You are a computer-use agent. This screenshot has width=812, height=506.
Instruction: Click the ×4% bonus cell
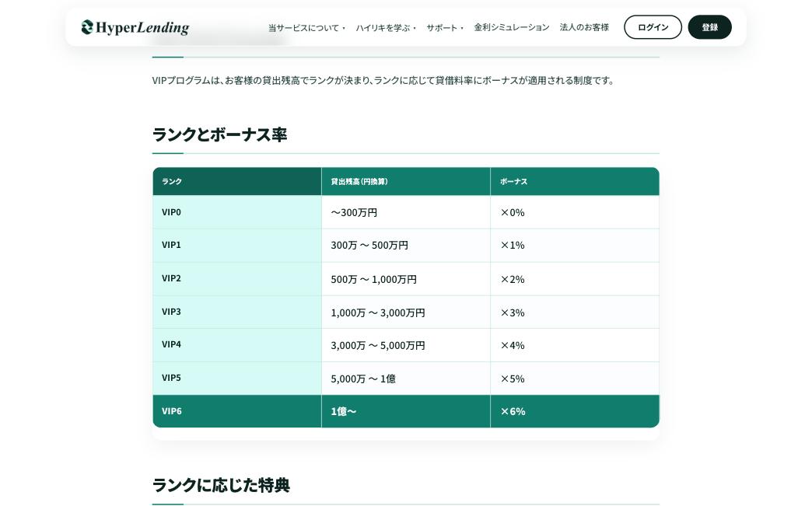[x=575, y=345]
